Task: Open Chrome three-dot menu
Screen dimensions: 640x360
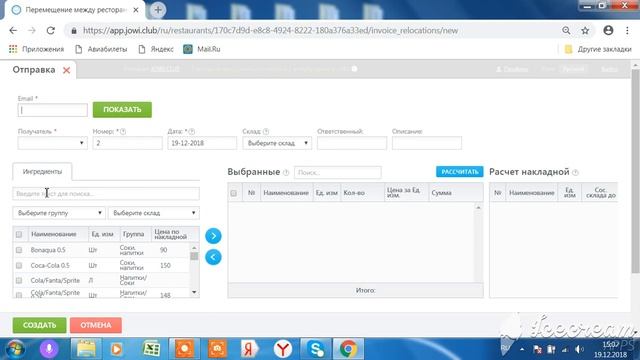Action: [627, 31]
